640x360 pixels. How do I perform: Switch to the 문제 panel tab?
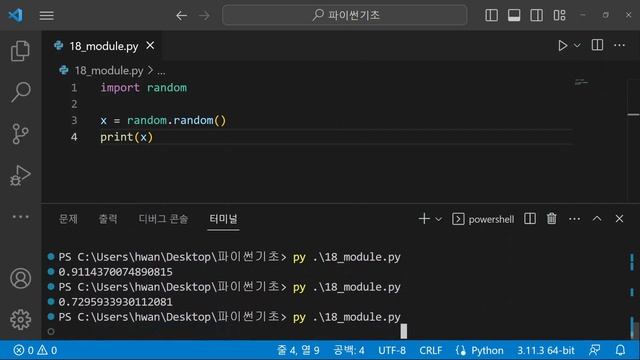point(68,219)
